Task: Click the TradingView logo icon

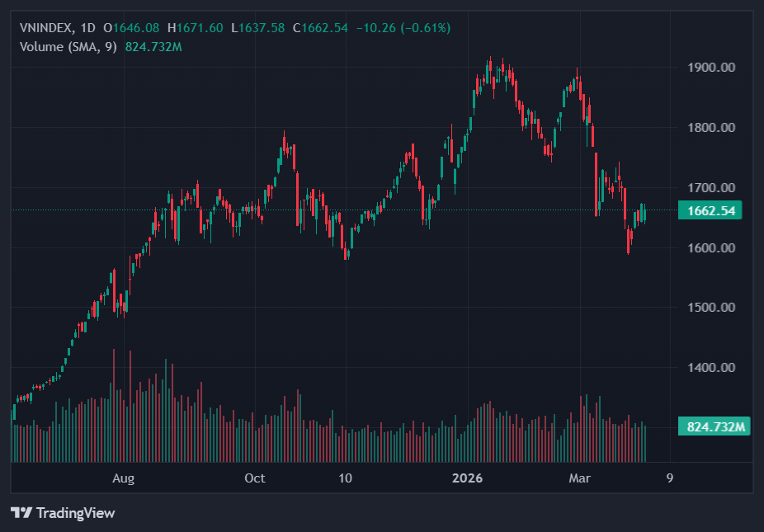Action: (21, 513)
